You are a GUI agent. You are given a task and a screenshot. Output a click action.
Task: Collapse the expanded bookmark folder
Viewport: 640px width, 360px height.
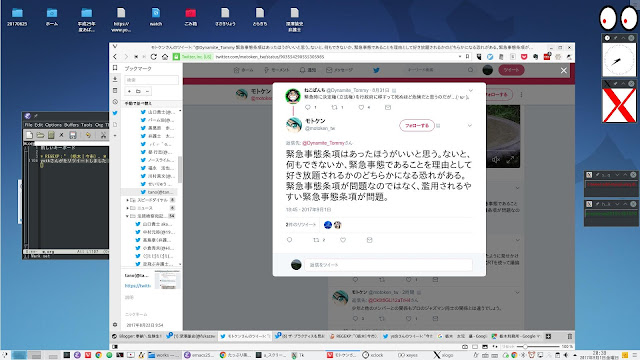click(127, 216)
